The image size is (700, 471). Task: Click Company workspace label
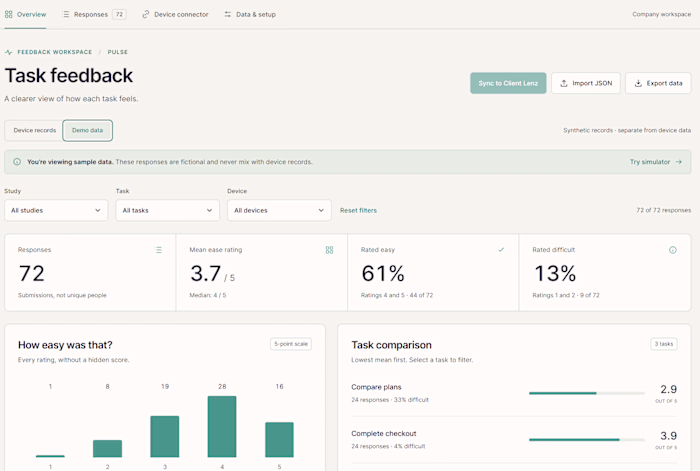coord(661,14)
